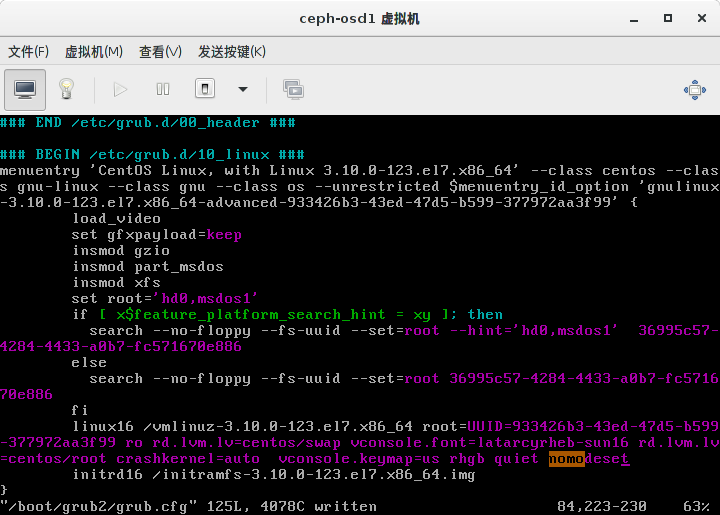Click '### END /etc/grub.d/00_header ###' comment

pos(148,123)
